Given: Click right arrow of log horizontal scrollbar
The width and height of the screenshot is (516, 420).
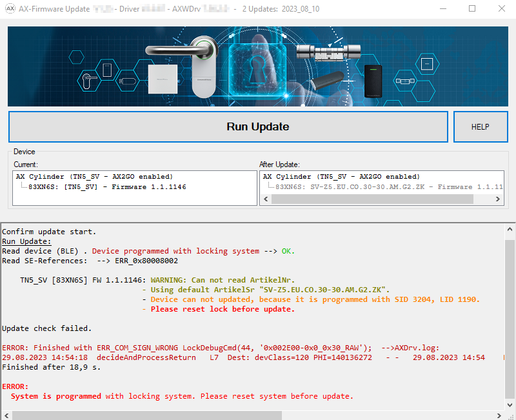Looking at the screenshot, I should point(498,415).
